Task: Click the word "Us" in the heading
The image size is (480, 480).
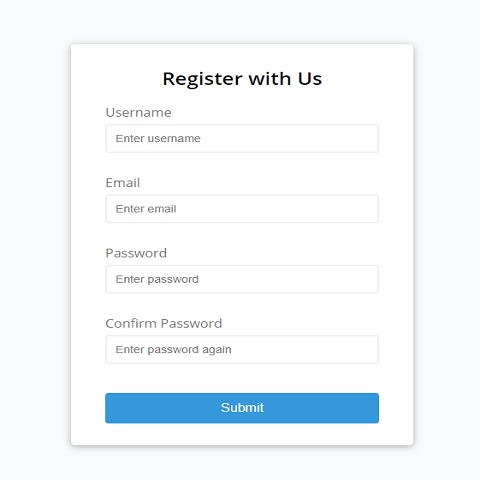Action: pos(310,79)
